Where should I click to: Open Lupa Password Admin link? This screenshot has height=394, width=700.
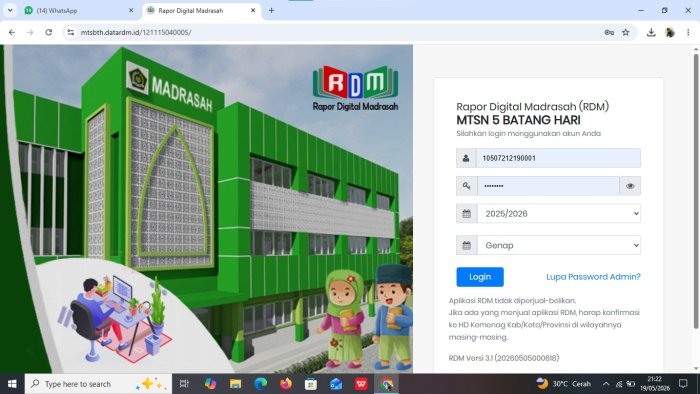[x=593, y=277]
